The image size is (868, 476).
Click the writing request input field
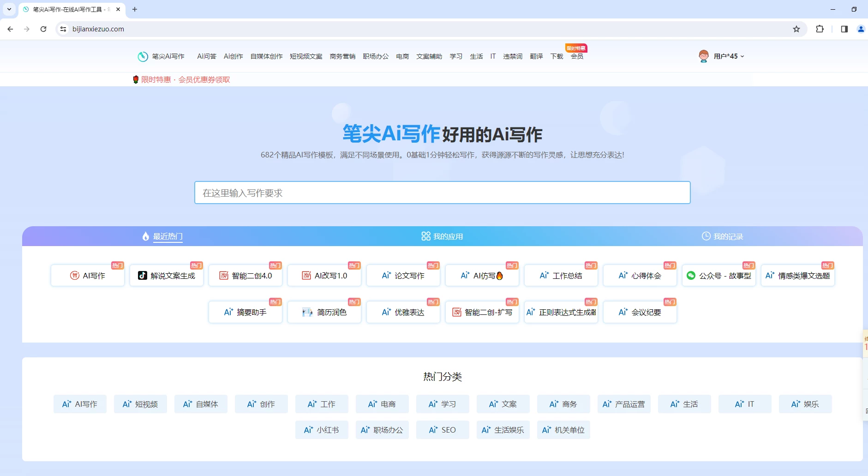(442, 193)
